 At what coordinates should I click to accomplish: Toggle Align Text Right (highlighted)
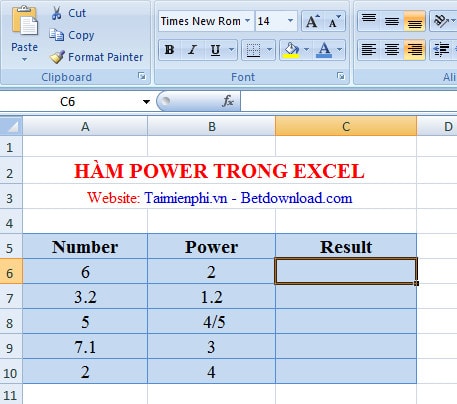click(414, 50)
